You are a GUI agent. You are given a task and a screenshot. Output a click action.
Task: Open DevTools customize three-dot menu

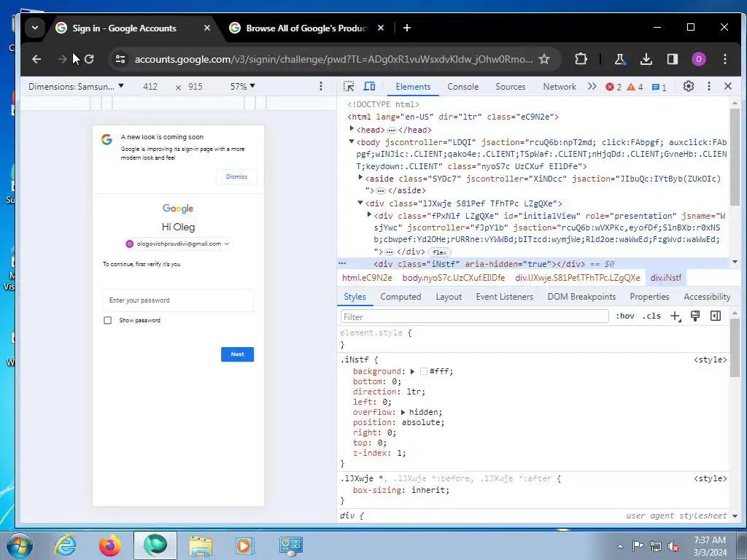pos(709,86)
